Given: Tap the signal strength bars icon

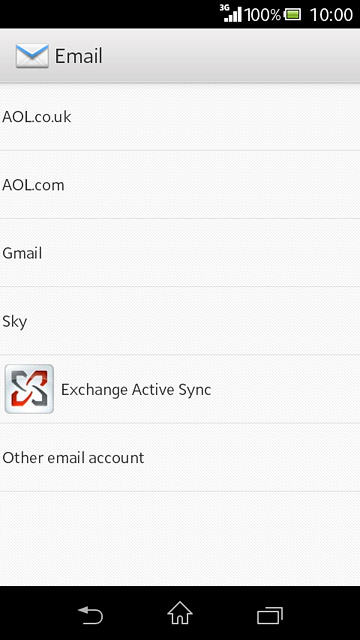Looking at the screenshot, I should click(x=233, y=15).
